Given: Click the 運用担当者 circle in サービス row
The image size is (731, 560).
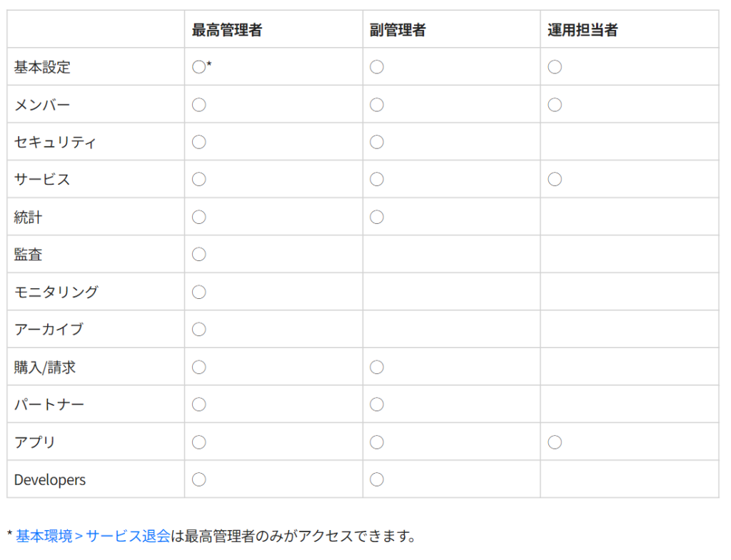Looking at the screenshot, I should (x=555, y=179).
